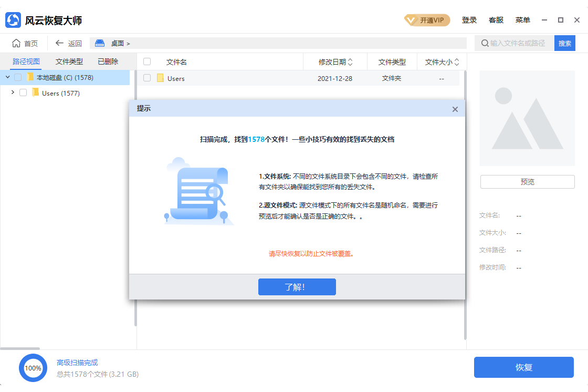Click the Users folder icon in file list
Image resolution: width=588 pixels, height=392 pixels.
click(x=161, y=78)
